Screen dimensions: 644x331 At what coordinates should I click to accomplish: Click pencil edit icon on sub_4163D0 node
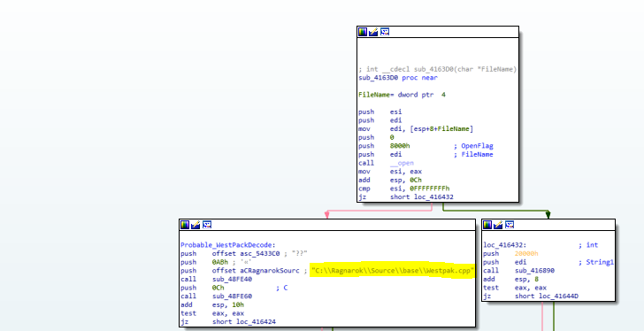pyautogui.click(x=373, y=32)
